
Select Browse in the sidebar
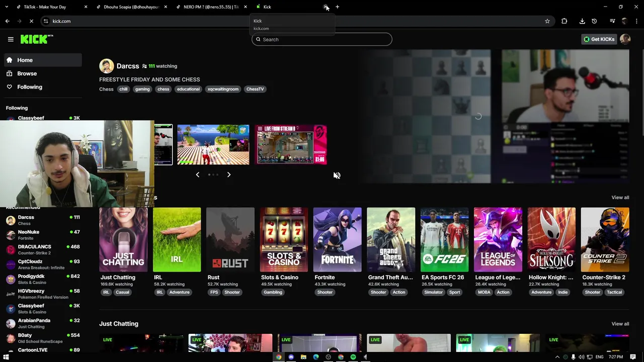[x=43, y=73]
